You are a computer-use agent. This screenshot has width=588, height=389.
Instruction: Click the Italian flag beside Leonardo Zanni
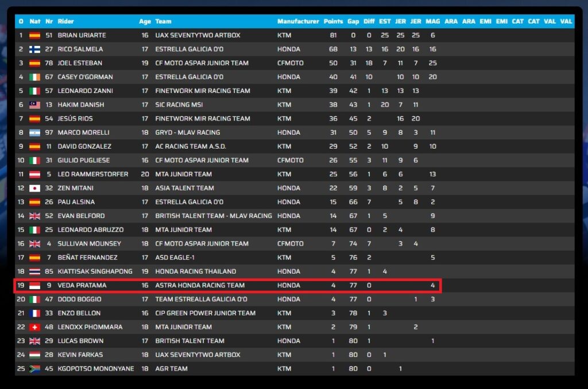pyautogui.click(x=34, y=91)
